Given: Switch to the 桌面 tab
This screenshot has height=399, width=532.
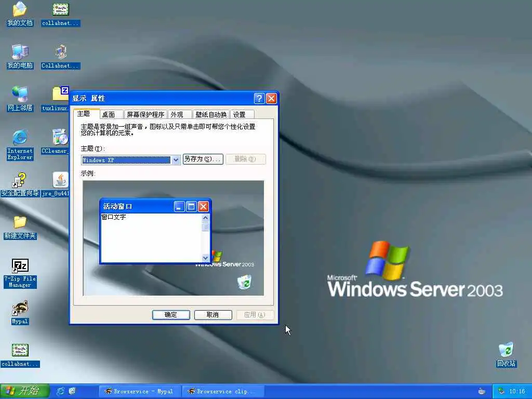Looking at the screenshot, I should [x=112, y=114].
